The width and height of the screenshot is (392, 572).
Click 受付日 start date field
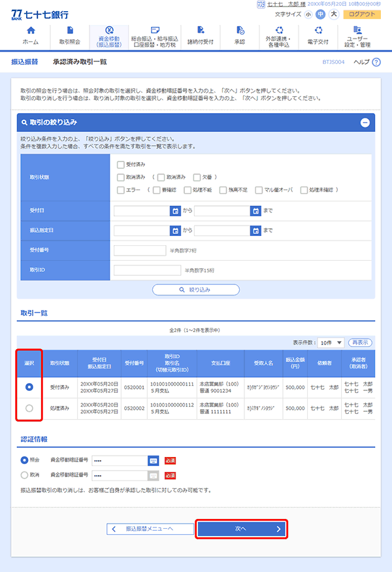tap(142, 210)
